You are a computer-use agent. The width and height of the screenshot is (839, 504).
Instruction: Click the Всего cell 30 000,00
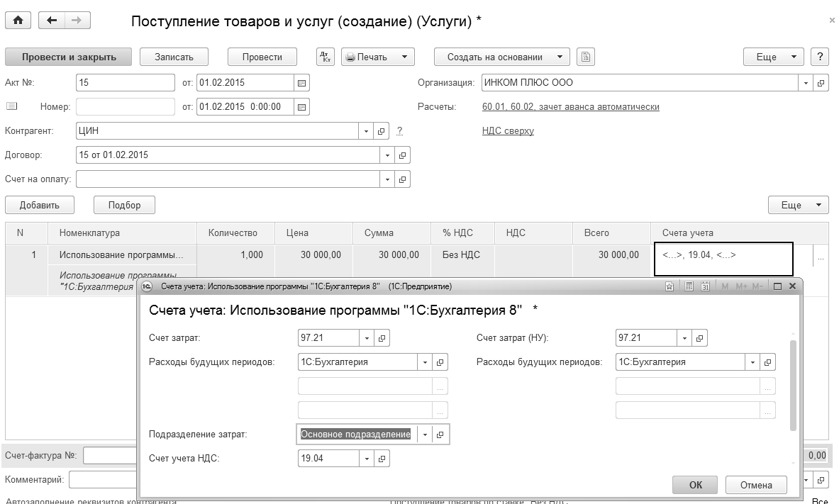(611, 255)
